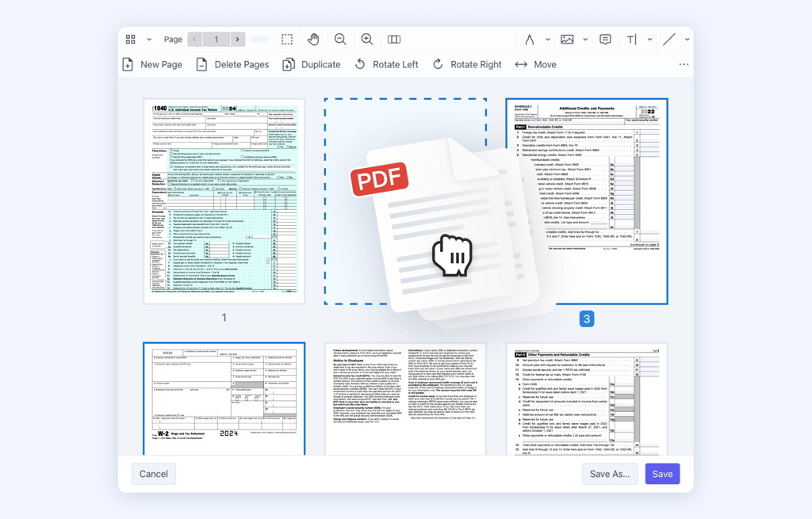
Task: Open the thumbnail view grid icon
Action: coord(131,40)
